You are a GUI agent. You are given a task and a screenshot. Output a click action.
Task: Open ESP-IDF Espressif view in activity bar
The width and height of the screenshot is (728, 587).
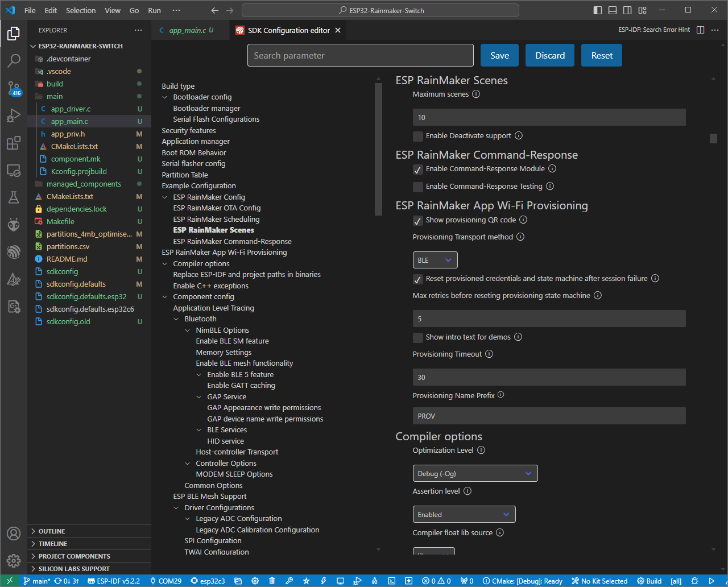point(14,252)
